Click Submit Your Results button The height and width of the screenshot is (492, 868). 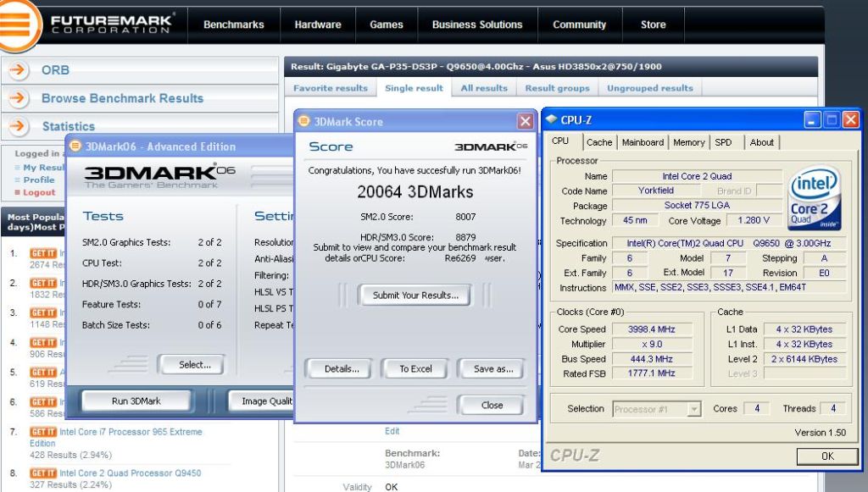coord(415,296)
